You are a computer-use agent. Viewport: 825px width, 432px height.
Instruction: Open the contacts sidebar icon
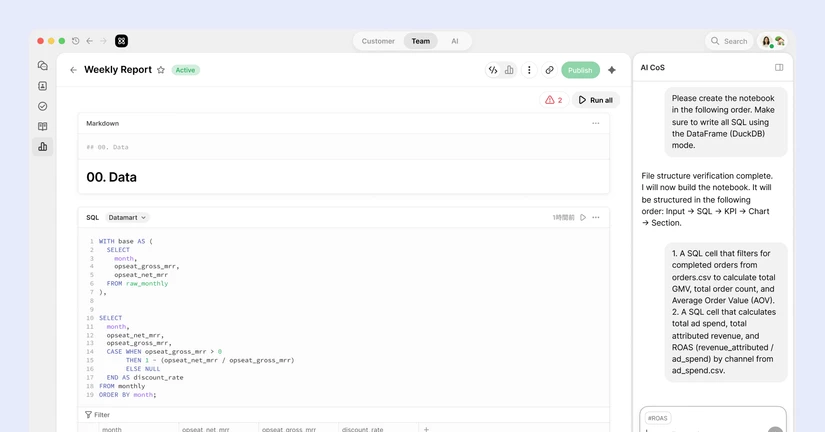point(43,86)
